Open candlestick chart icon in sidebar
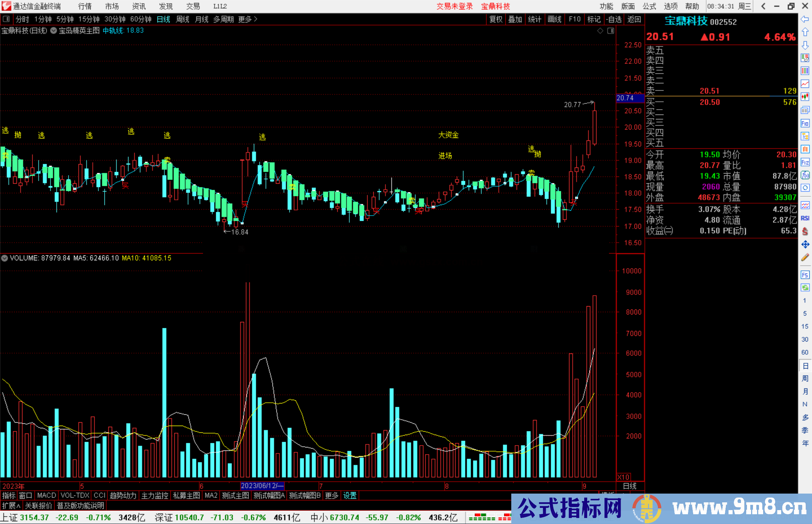Viewport: 812px width, 524px height. click(805, 97)
